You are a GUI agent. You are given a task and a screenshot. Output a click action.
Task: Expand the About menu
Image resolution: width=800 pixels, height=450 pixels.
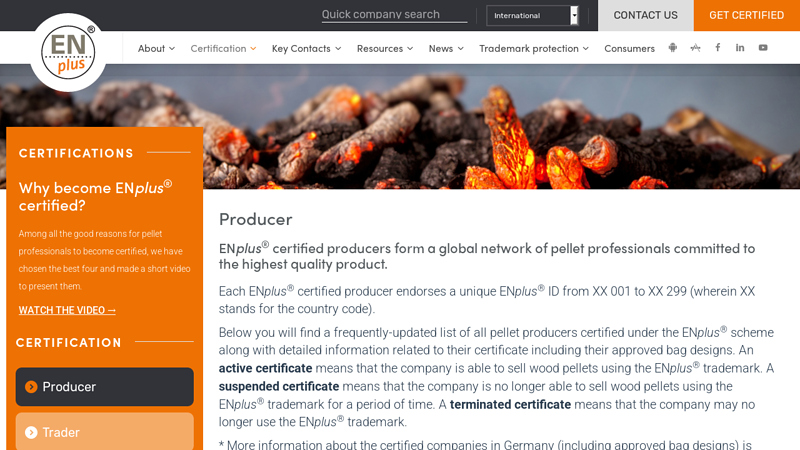pos(156,48)
